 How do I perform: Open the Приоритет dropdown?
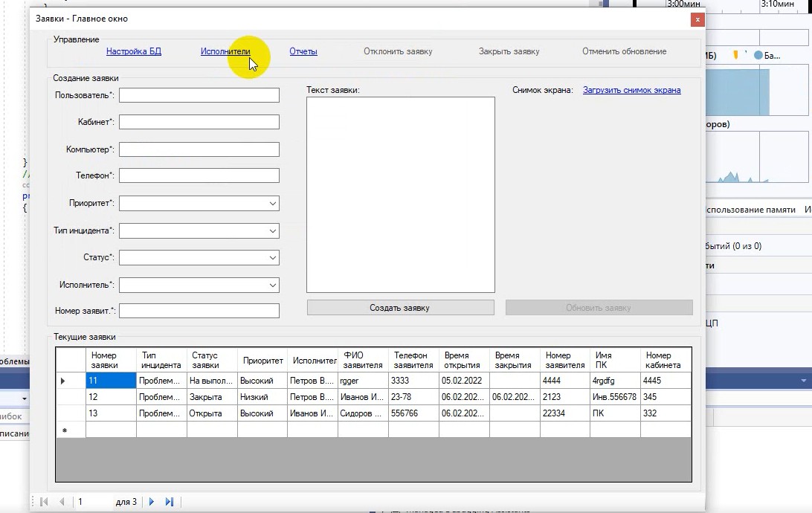pyautogui.click(x=199, y=204)
